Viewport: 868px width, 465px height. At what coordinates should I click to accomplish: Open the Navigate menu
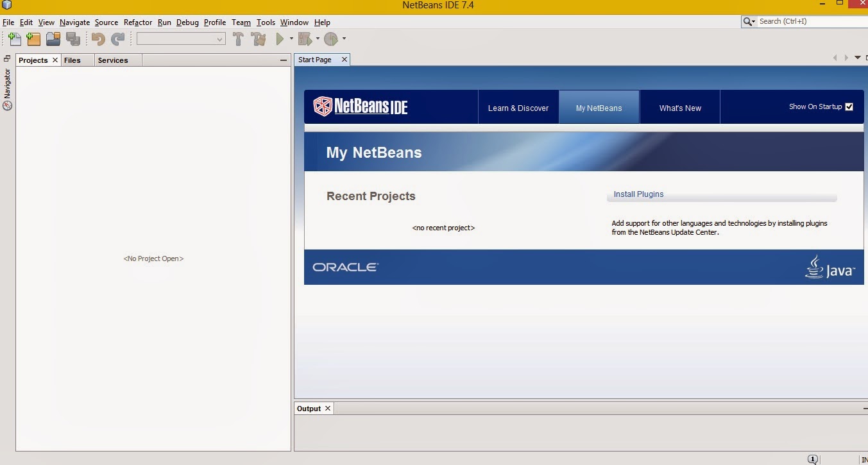click(74, 22)
